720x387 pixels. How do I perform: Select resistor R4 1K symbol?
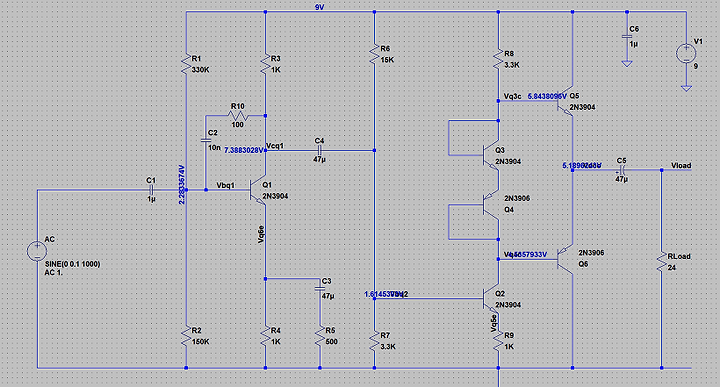[x=265, y=336]
